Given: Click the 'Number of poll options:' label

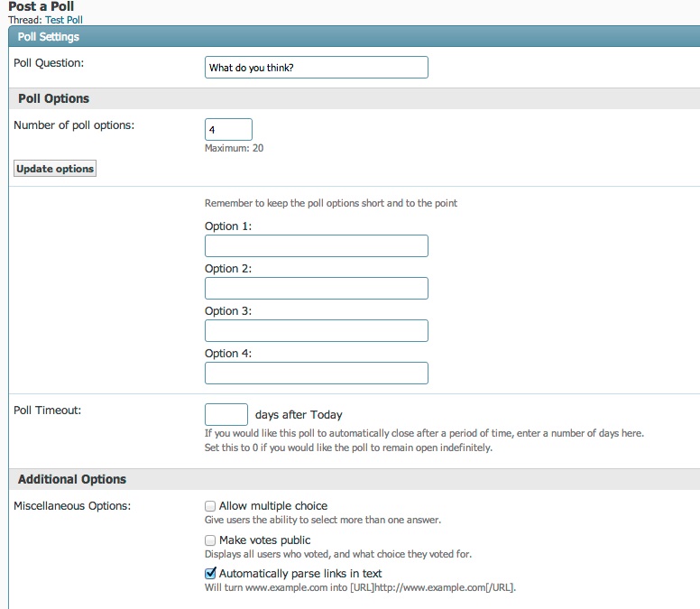Looking at the screenshot, I should click(x=73, y=125).
